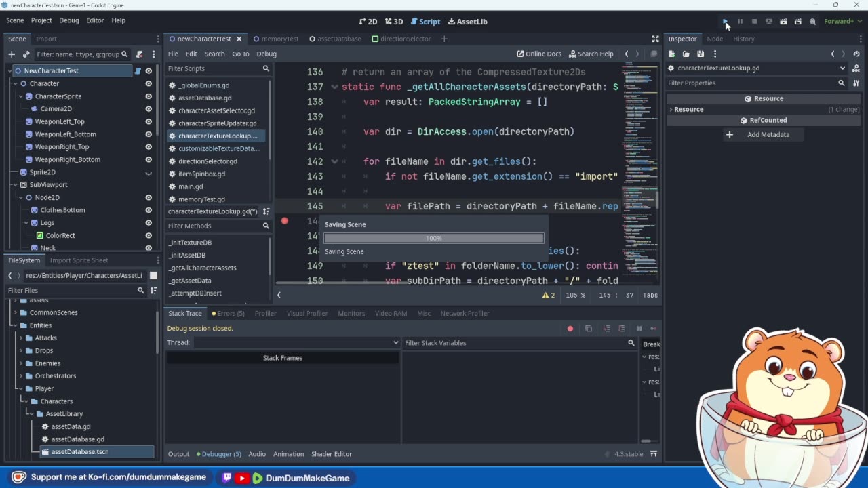Screen dimensions: 868x488
Task: Toggle visibility of the NewCharacterTest node
Action: pos(149,71)
